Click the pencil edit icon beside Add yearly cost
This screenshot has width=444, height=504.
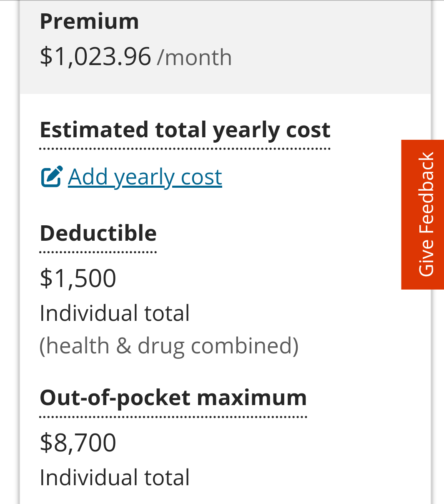tap(52, 176)
